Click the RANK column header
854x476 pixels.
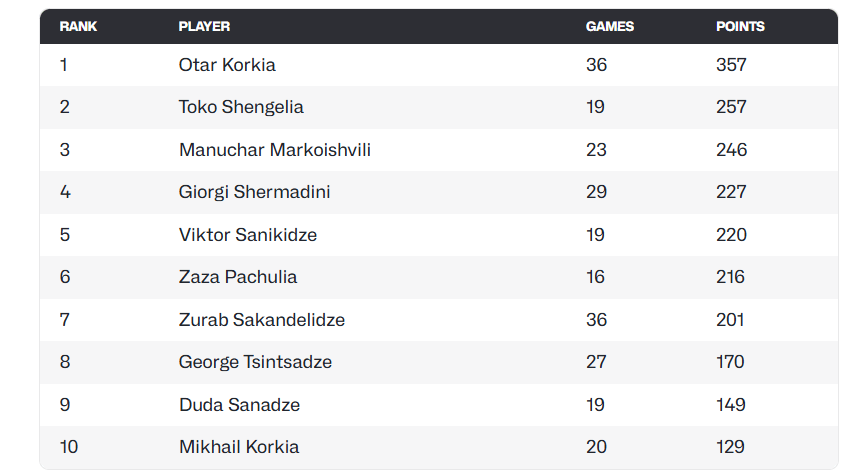78,27
